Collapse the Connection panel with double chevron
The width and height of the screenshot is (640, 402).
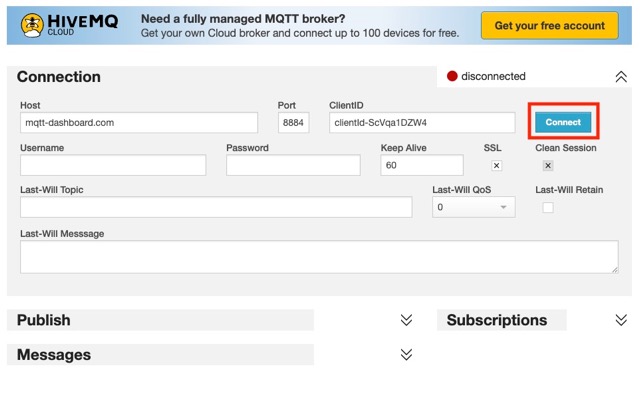pyautogui.click(x=621, y=76)
